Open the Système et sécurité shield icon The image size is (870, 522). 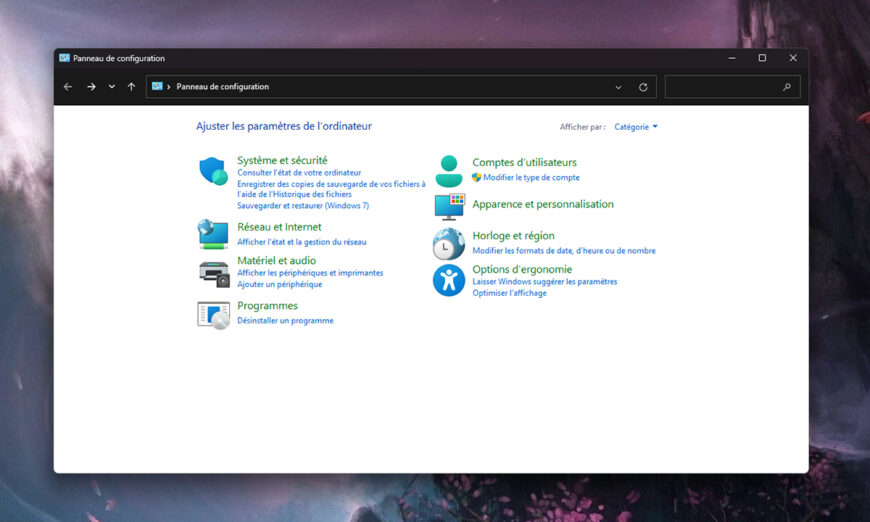(213, 170)
